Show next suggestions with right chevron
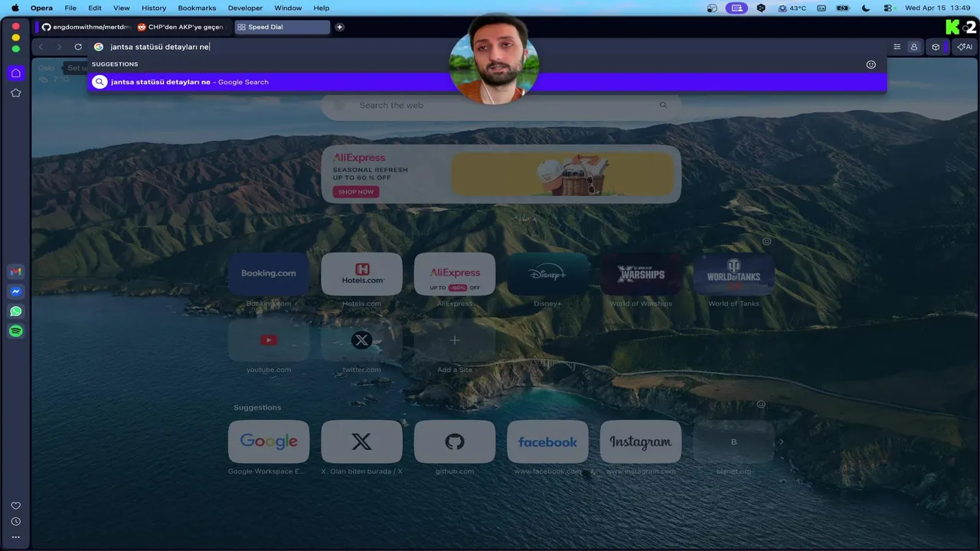Viewport: 980px width, 551px height. tap(781, 442)
